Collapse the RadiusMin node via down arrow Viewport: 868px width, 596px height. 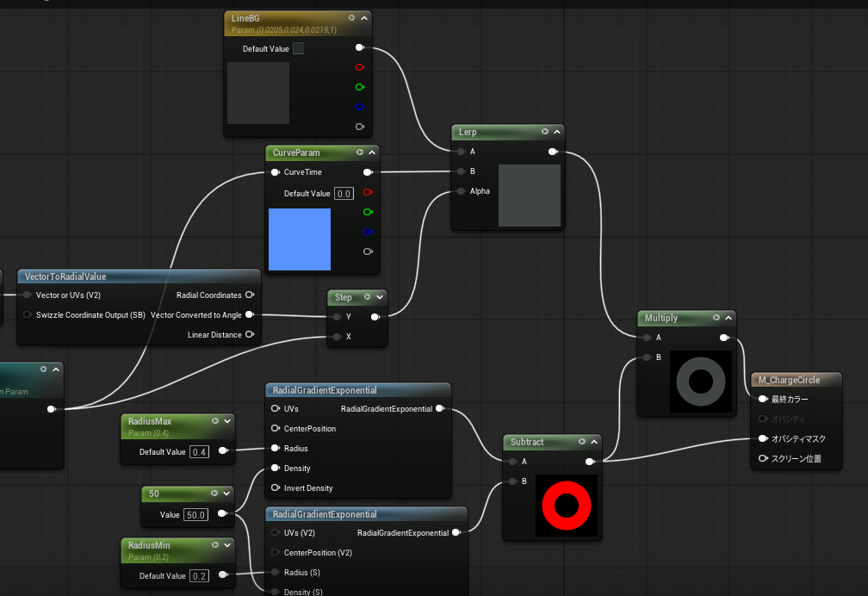(x=227, y=545)
